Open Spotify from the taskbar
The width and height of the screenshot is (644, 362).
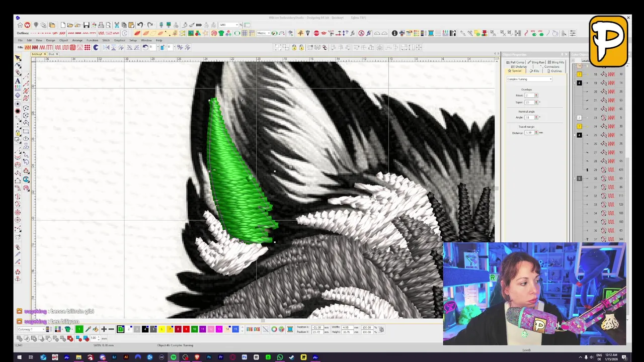tap(173, 357)
